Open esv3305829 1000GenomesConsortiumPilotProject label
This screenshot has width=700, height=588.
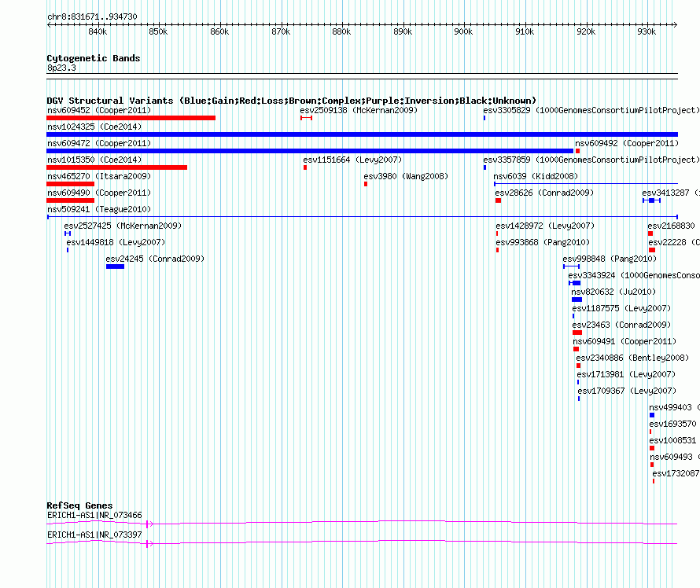click(591, 110)
